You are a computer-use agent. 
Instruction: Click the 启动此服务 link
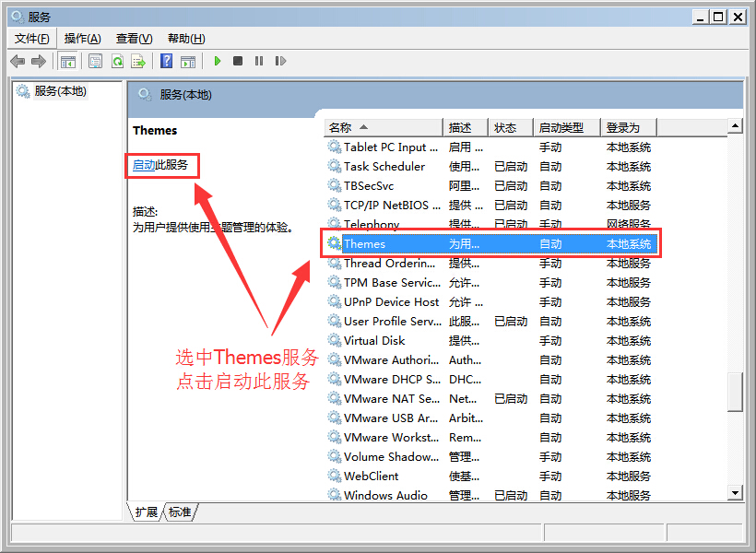point(162,166)
